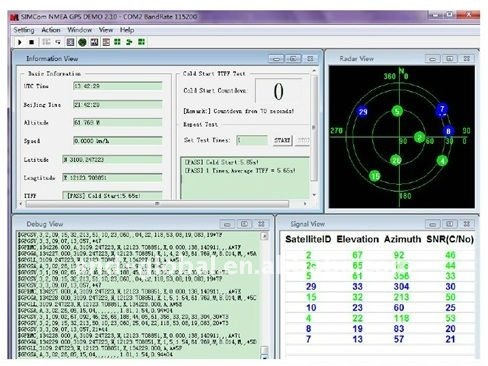Open the Action menu

coord(51,30)
